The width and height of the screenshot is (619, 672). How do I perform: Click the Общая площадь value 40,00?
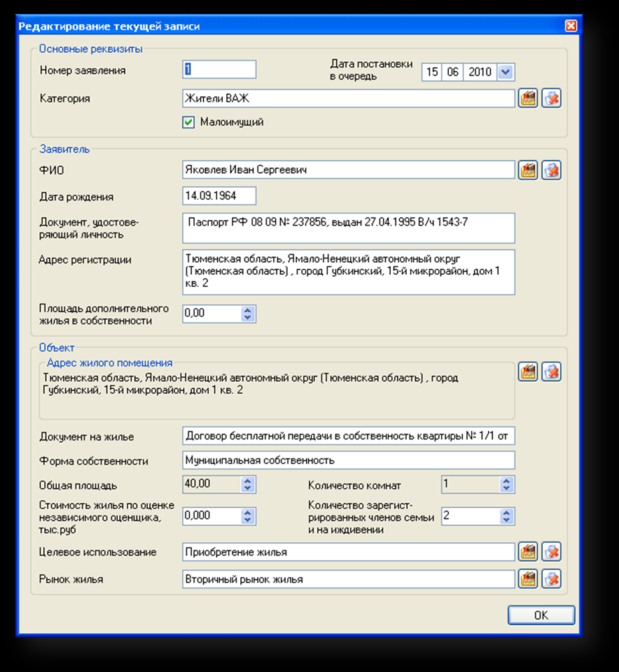(212, 484)
